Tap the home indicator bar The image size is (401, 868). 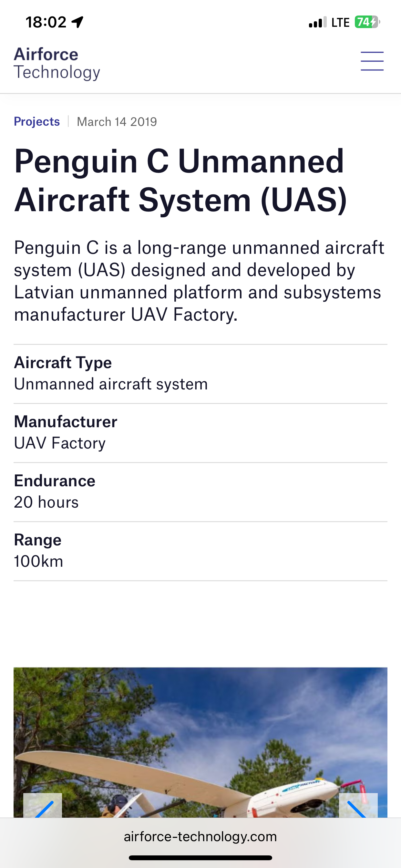200,858
